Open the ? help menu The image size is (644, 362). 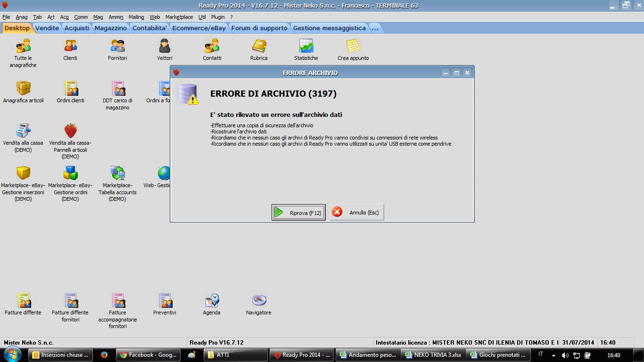(x=231, y=17)
